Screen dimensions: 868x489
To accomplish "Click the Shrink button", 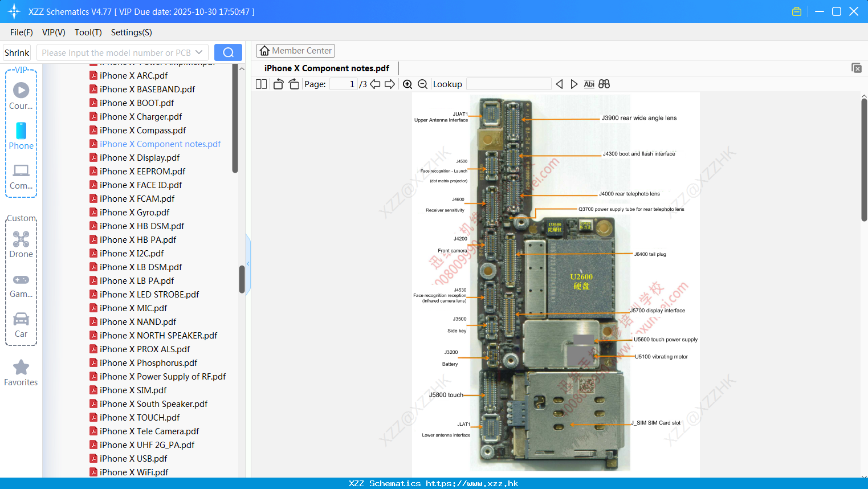I will pos(17,52).
